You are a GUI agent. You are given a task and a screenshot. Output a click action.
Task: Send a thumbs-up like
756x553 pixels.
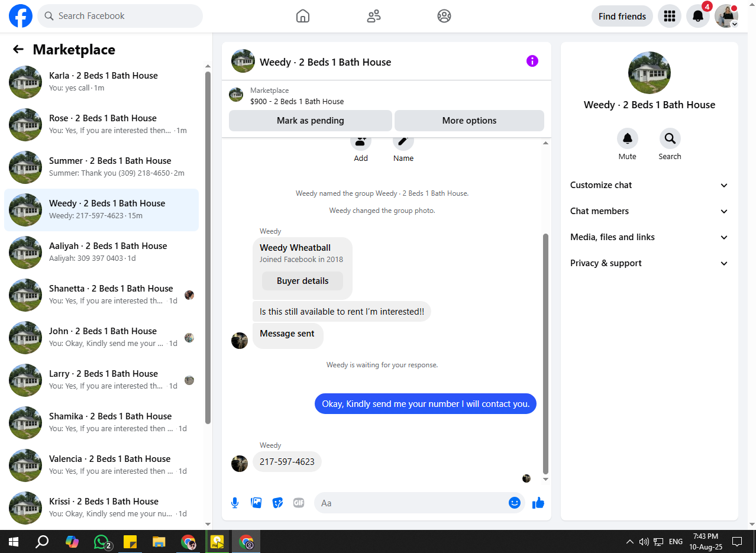tap(538, 503)
